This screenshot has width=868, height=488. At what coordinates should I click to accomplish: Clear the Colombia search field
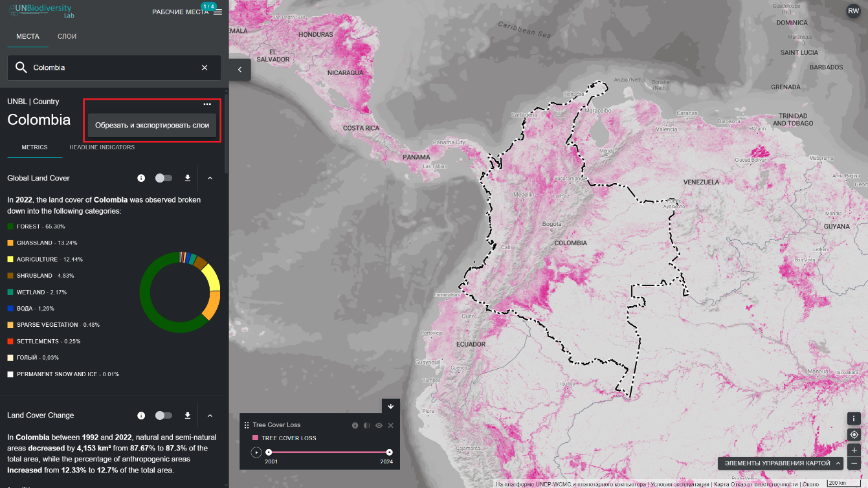click(x=205, y=67)
